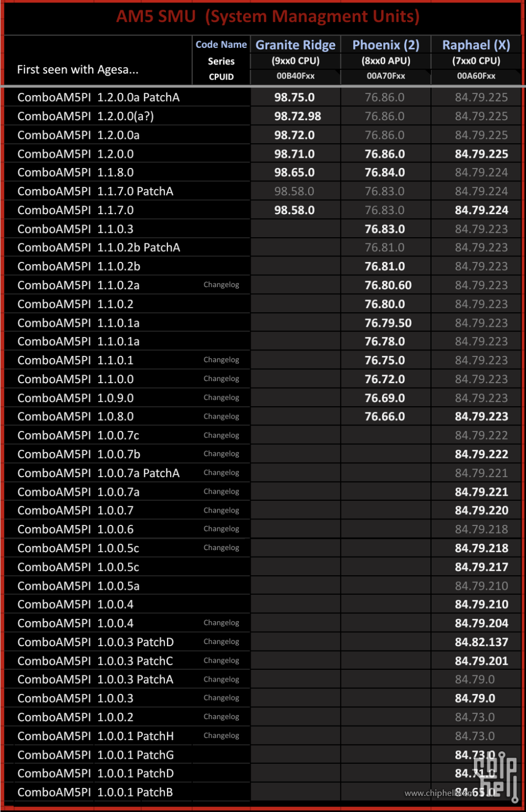This screenshot has height=812, width=526.
Task: Open Changelog link for 1.0.0.3 PatchD
Action: pos(221,642)
